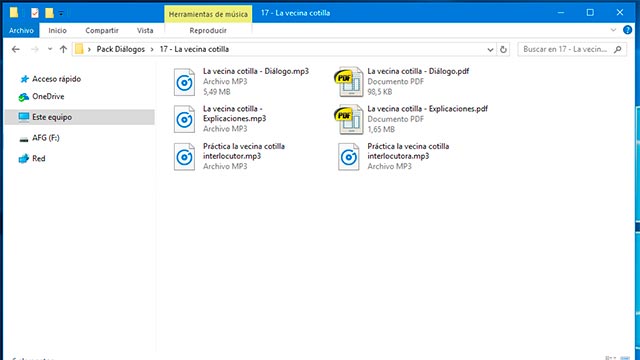Click La vecina cotilla - Explicaciones.pdf filename
640x360 pixels.
427,109
